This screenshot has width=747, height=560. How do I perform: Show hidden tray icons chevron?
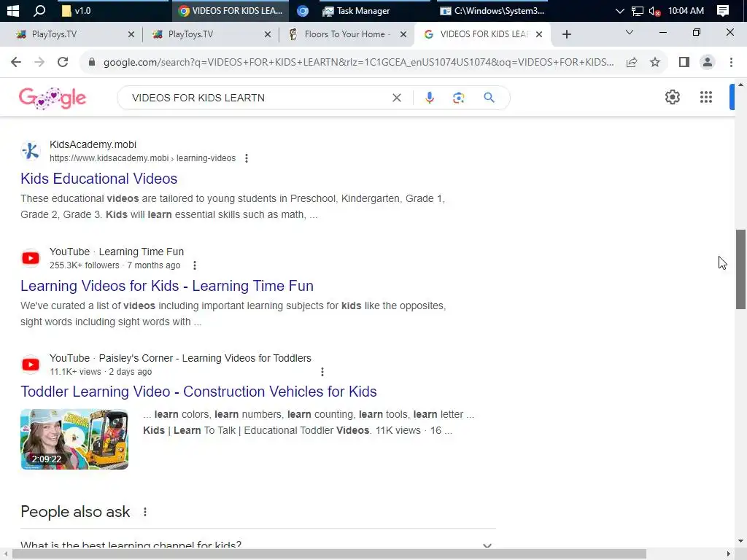tap(619, 10)
